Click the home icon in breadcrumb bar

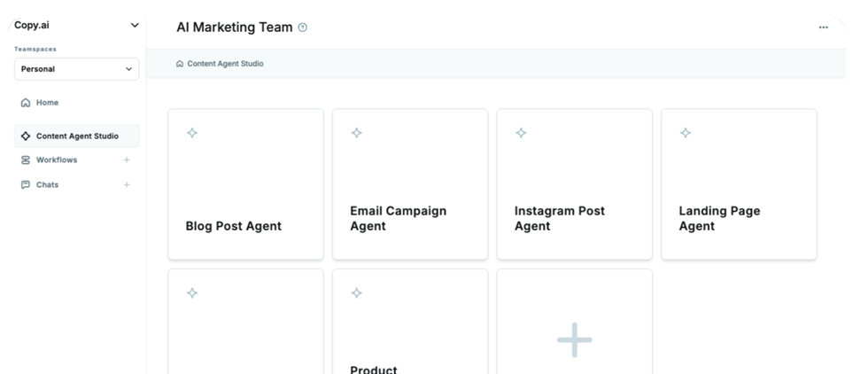pos(180,64)
